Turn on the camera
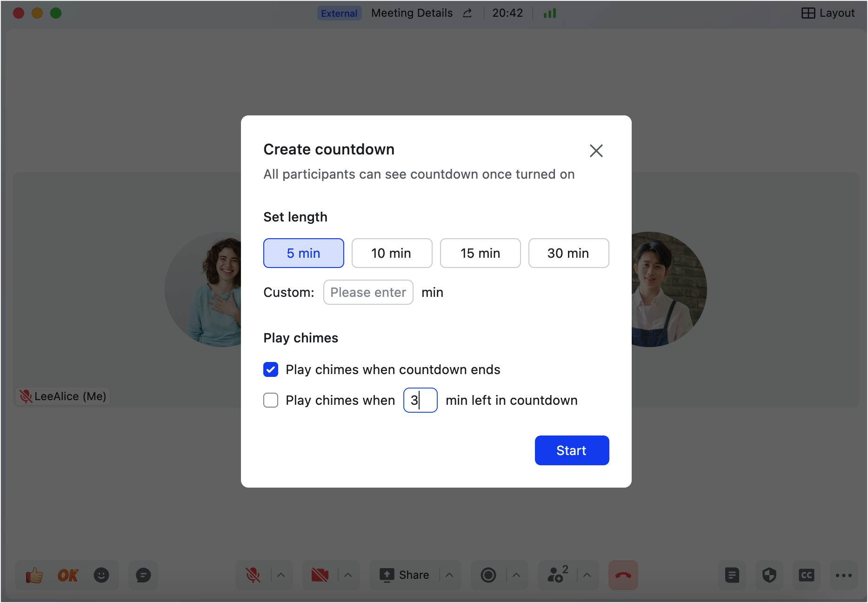 pos(320,575)
